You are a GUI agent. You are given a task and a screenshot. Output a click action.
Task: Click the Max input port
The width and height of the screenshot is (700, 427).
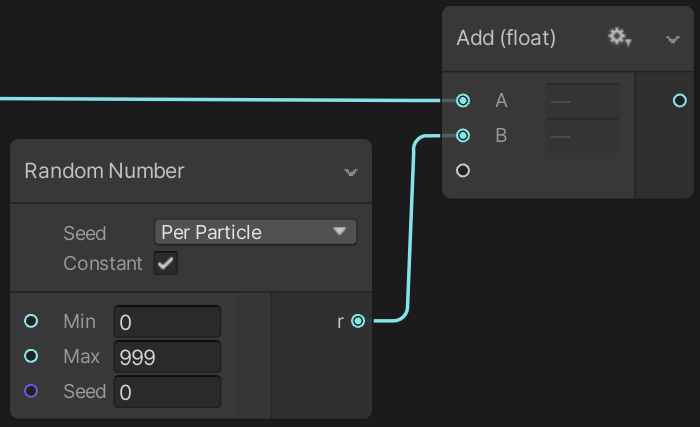[x=31, y=356]
